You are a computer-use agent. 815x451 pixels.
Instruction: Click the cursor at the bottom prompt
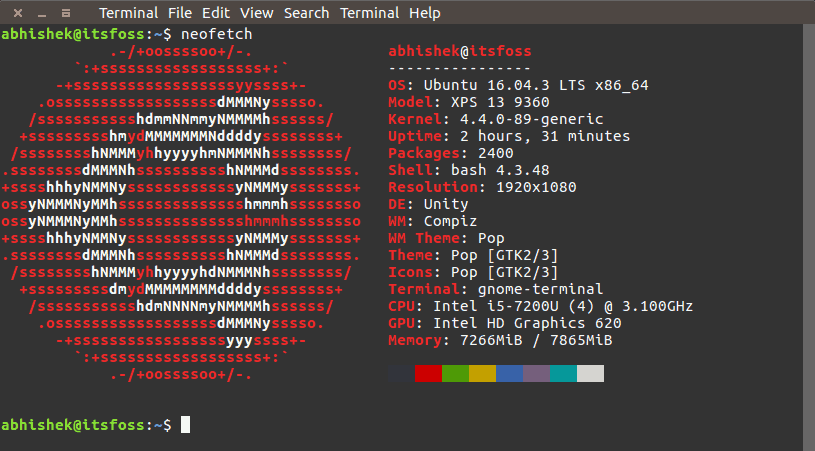185,425
